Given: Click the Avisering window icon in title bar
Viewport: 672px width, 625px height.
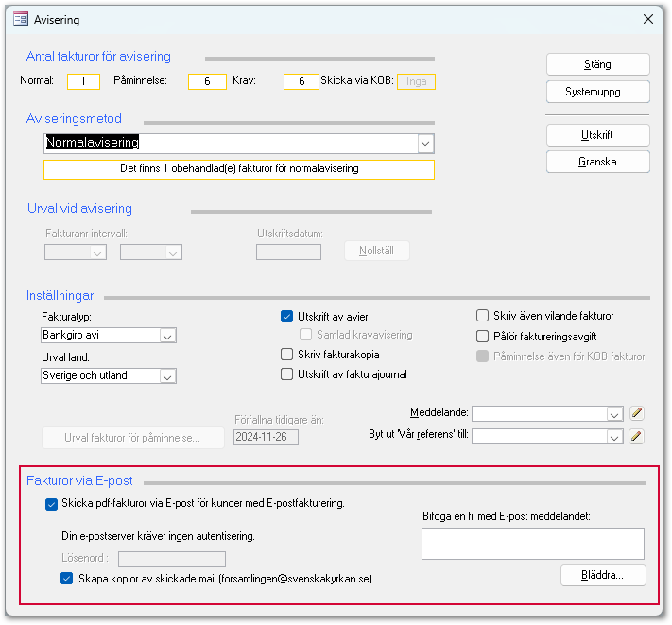Looking at the screenshot, I should pyautogui.click(x=21, y=19).
